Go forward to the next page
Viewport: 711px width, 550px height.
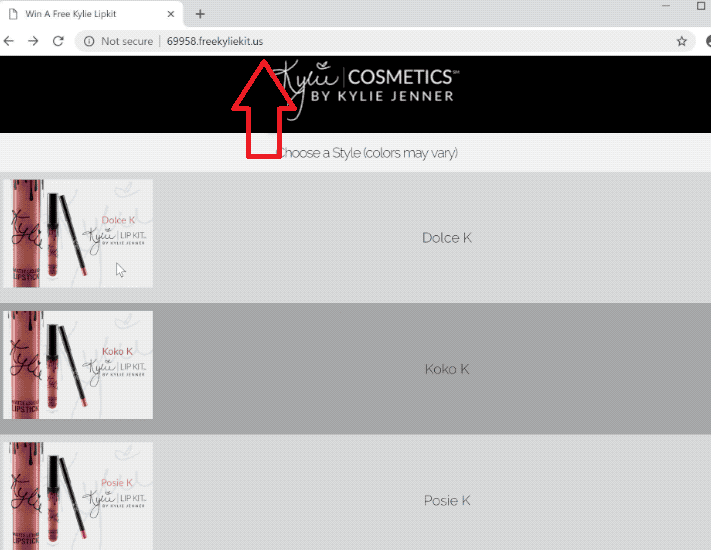click(33, 41)
